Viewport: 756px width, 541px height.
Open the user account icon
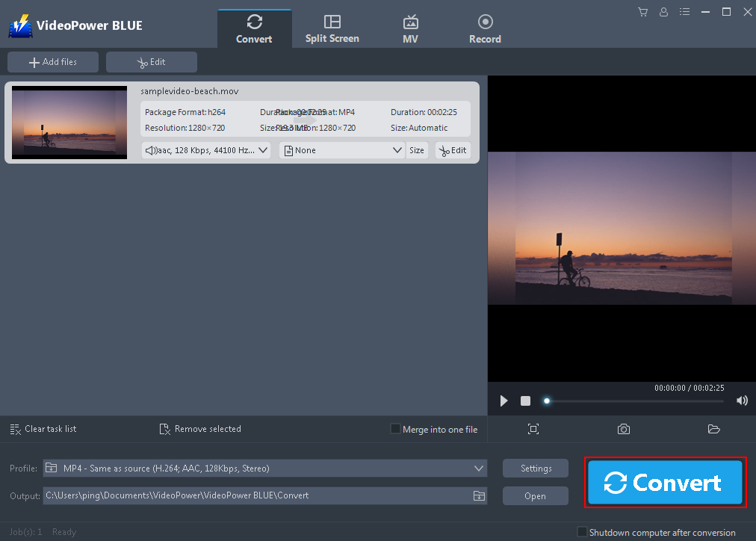[663, 12]
